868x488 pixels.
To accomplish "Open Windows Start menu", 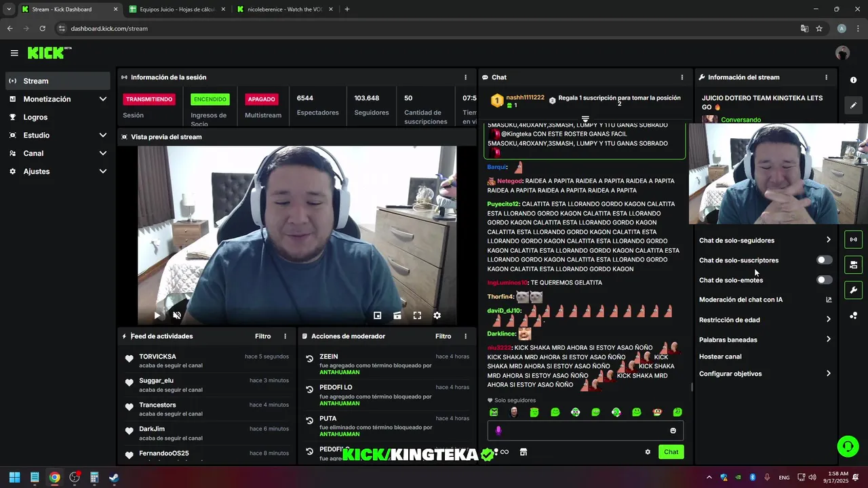I will [15, 477].
